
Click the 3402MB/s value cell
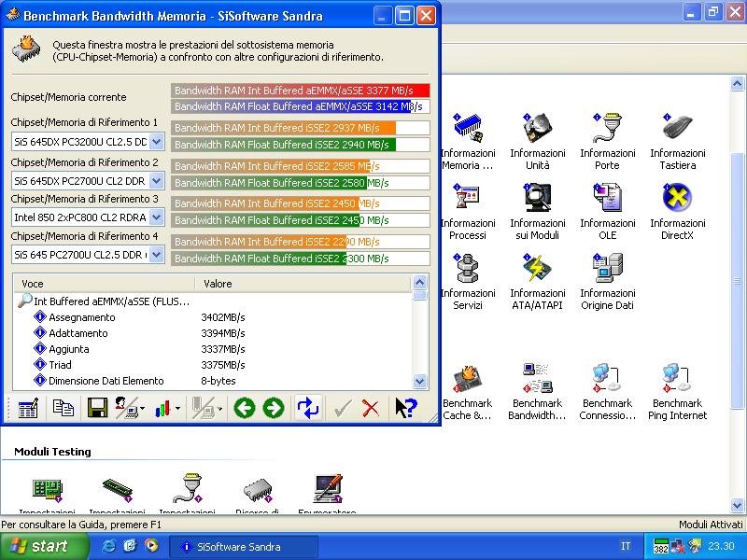pyautogui.click(x=223, y=317)
